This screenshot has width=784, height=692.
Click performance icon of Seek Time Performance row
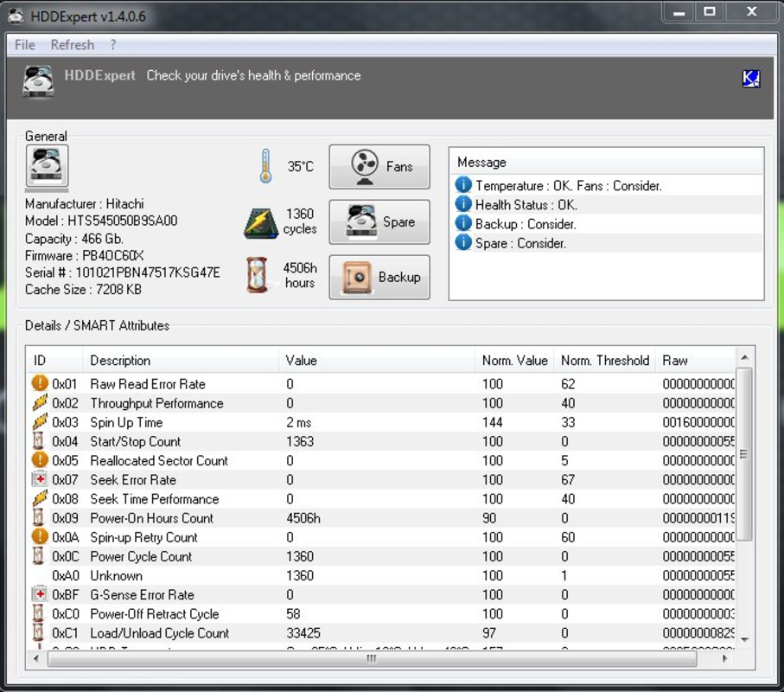point(40,498)
